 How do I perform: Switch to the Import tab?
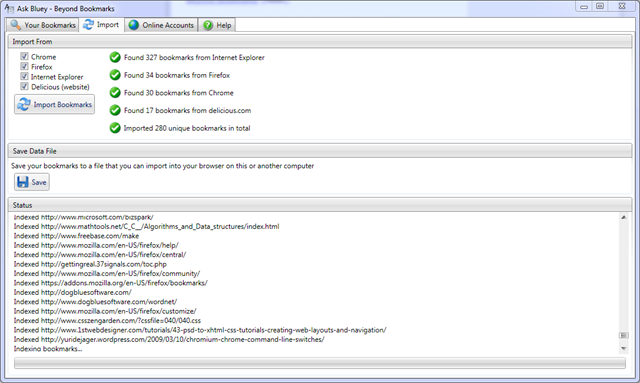(x=101, y=25)
